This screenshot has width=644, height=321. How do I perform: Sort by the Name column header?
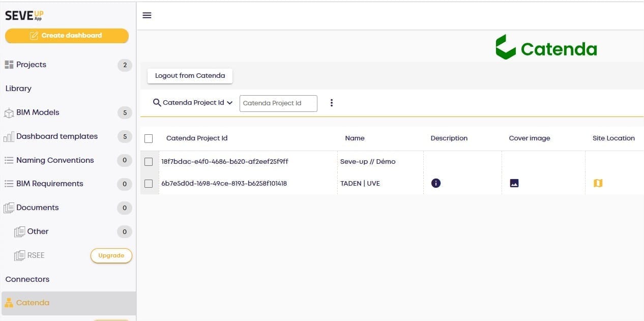pos(355,138)
